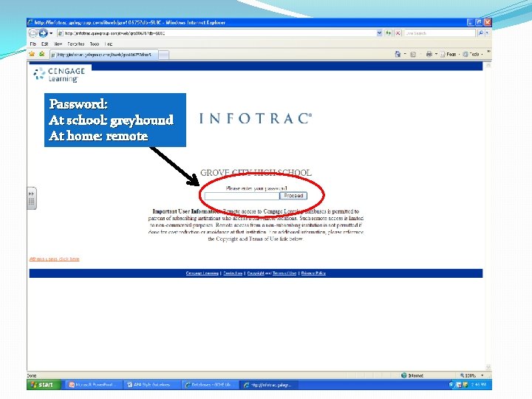
Task: Switch to Microsoft PowerPoint taskbar item
Action: tap(92, 385)
